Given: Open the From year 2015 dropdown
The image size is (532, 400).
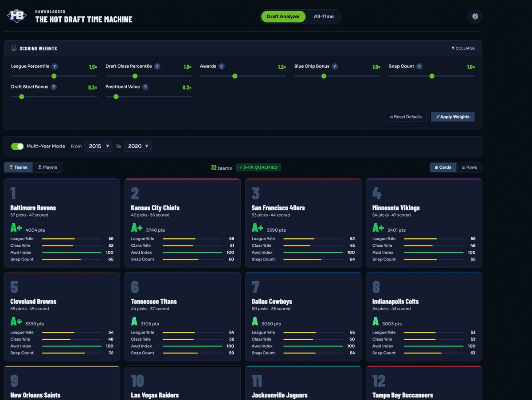Looking at the screenshot, I should [98, 146].
